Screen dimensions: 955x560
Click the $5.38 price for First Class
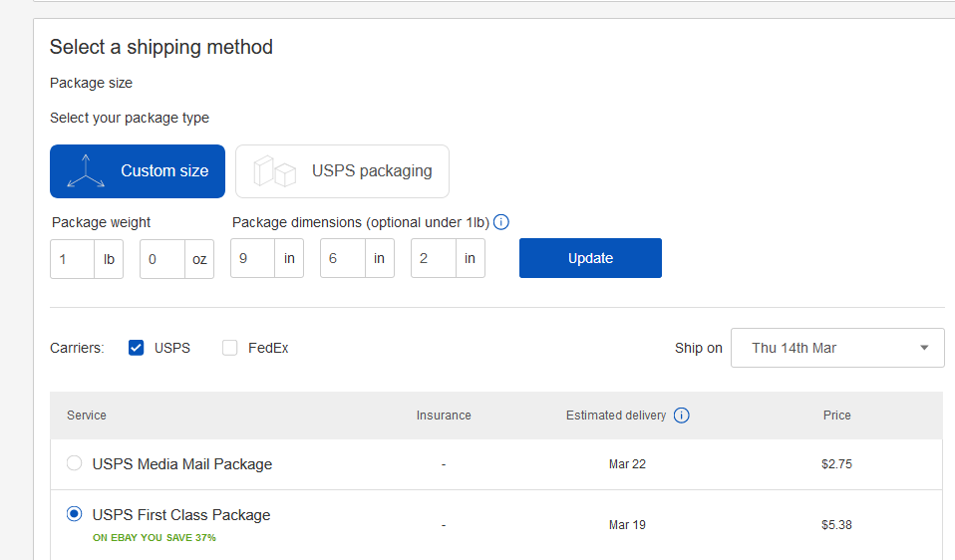836,525
